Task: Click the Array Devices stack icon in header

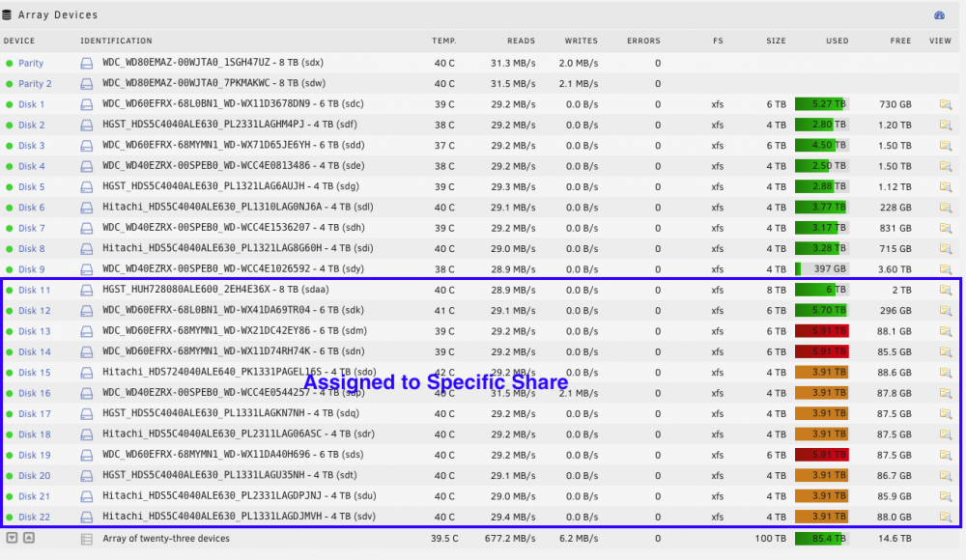Action: point(7,14)
